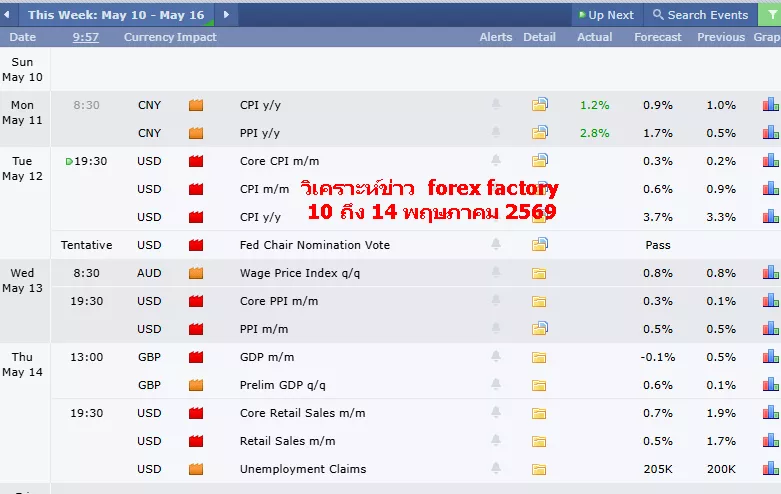Click the Impact column header
Image resolution: width=781 pixels, height=494 pixels.
coord(197,37)
